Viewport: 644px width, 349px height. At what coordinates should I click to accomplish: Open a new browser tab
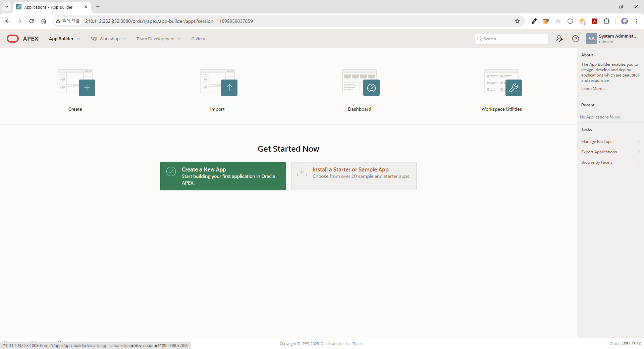[98, 7]
